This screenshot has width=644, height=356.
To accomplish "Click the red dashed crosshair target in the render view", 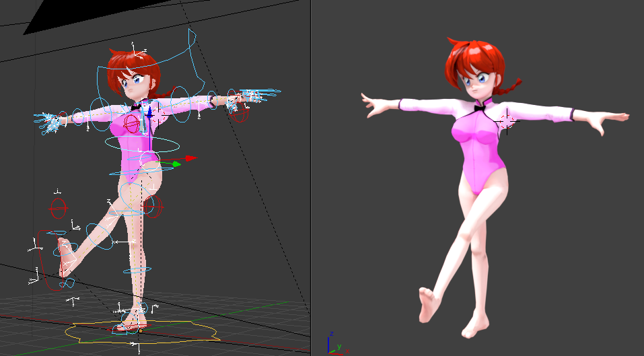I will click(507, 122).
